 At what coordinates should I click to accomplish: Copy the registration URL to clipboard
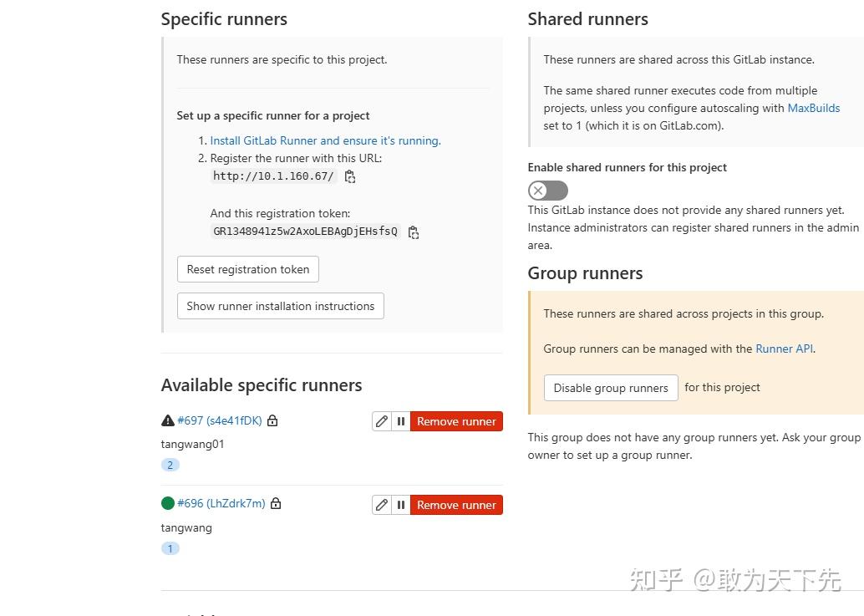[350, 176]
